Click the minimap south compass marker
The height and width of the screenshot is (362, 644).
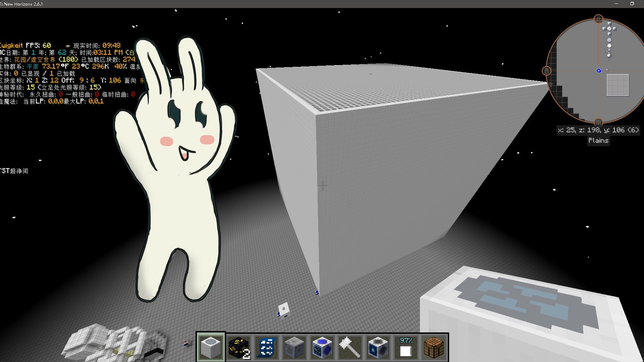(x=598, y=123)
